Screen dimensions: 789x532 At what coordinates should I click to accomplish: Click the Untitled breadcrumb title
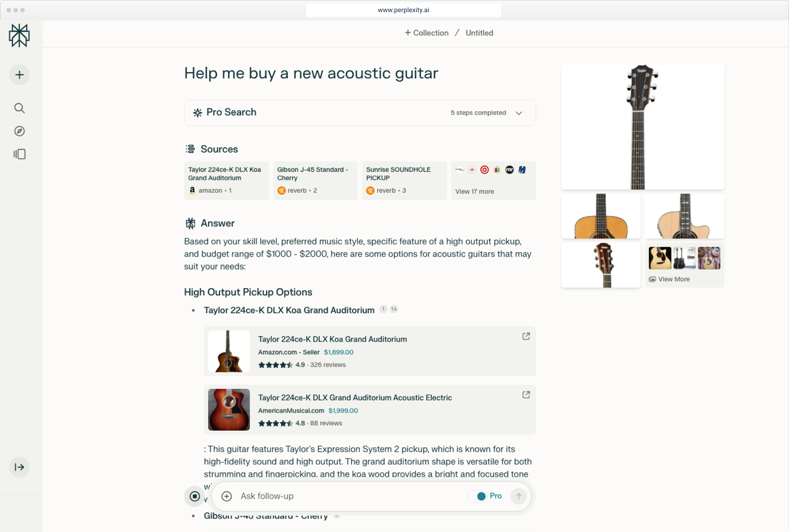pos(479,33)
